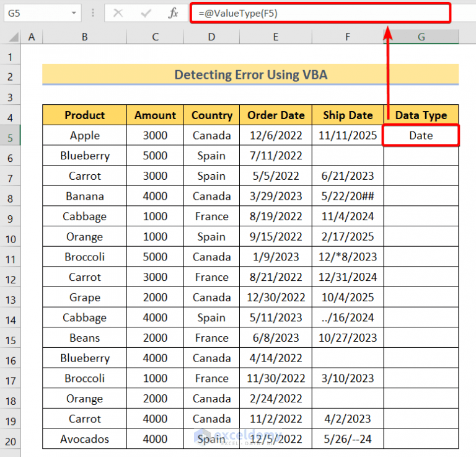Click the Order Date header cell
The image size is (476, 457).
tap(276, 115)
